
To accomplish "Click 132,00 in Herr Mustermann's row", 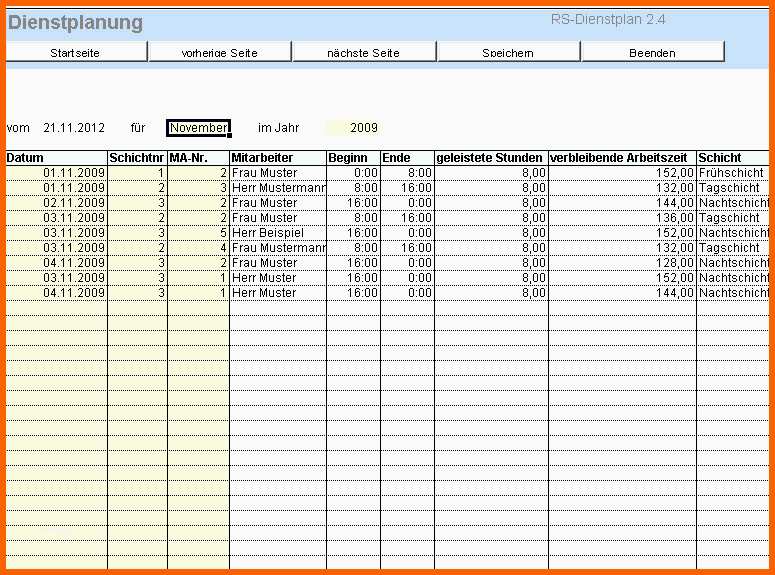I will coord(622,188).
